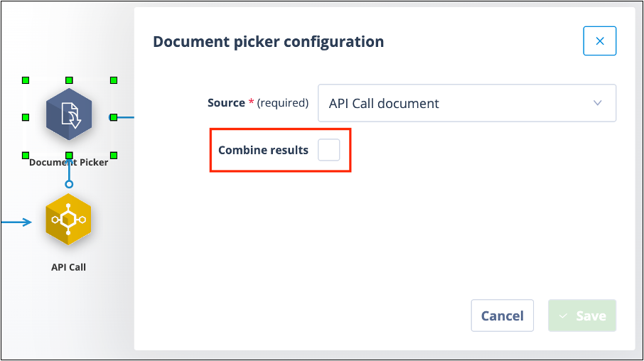
Task: Click the middle-right green handle on connector
Action: pyautogui.click(x=114, y=117)
